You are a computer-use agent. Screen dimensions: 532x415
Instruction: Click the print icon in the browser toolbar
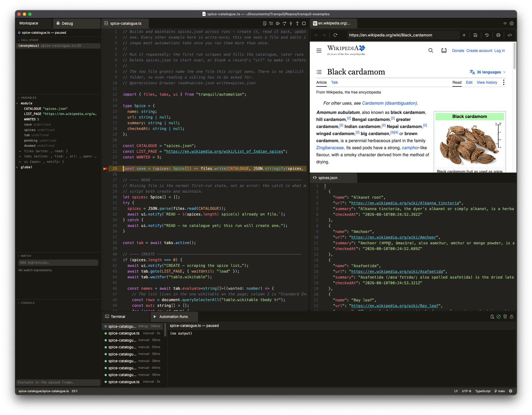[x=498, y=35]
